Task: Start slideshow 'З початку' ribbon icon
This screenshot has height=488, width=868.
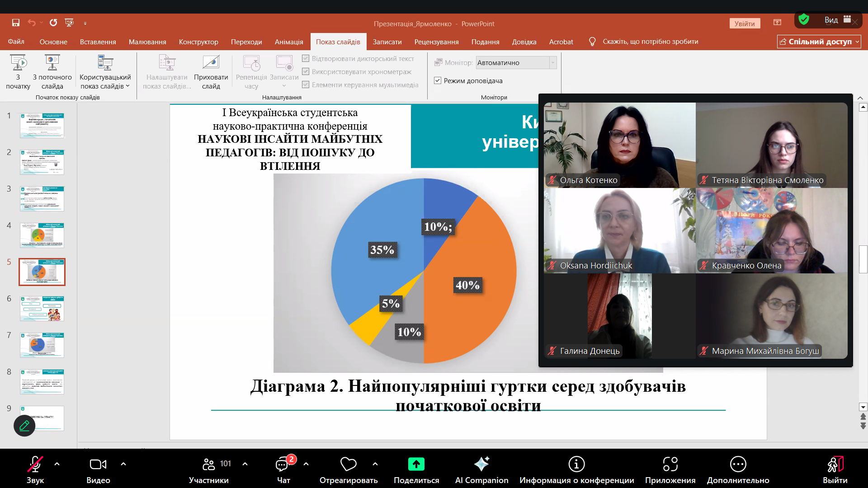Action: click(x=18, y=63)
